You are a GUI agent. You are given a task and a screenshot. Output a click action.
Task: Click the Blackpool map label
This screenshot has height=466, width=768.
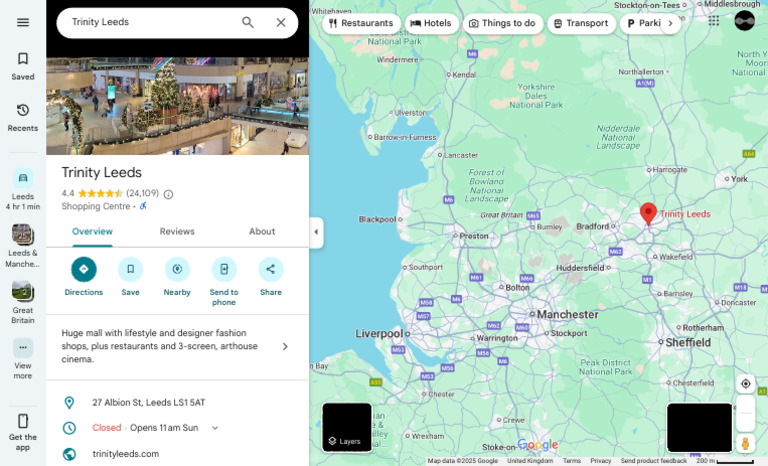[377, 219]
